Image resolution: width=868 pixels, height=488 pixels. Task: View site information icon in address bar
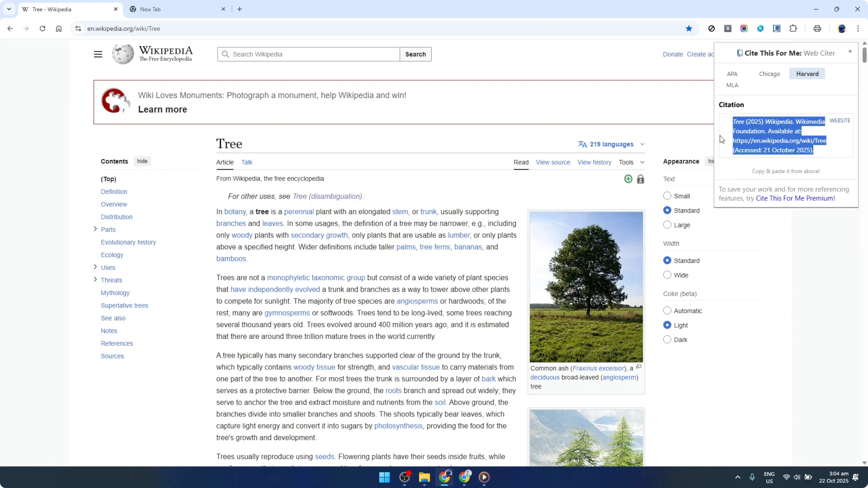[x=78, y=29]
